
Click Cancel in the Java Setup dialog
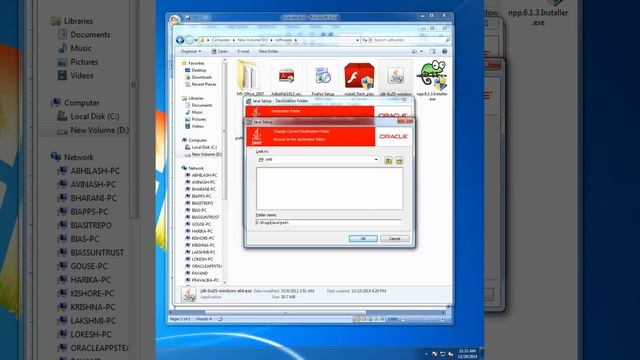394,238
